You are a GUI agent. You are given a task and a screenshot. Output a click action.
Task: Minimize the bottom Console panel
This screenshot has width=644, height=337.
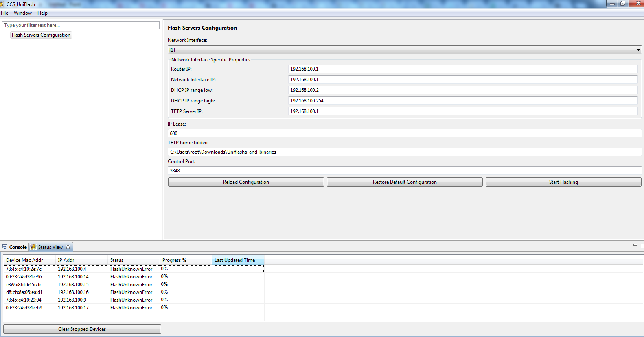point(635,245)
